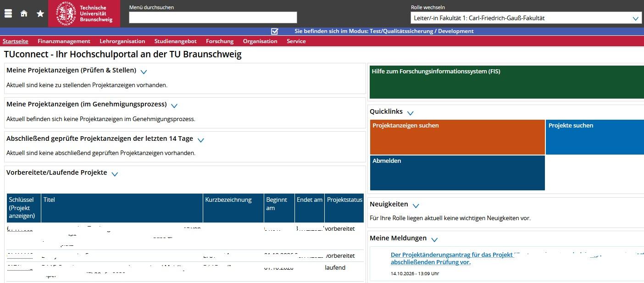This screenshot has height=283, width=644.
Task: Collapse Meine Projektanzeigen (im Genehmigungsprozess) section
Action: coord(174,105)
